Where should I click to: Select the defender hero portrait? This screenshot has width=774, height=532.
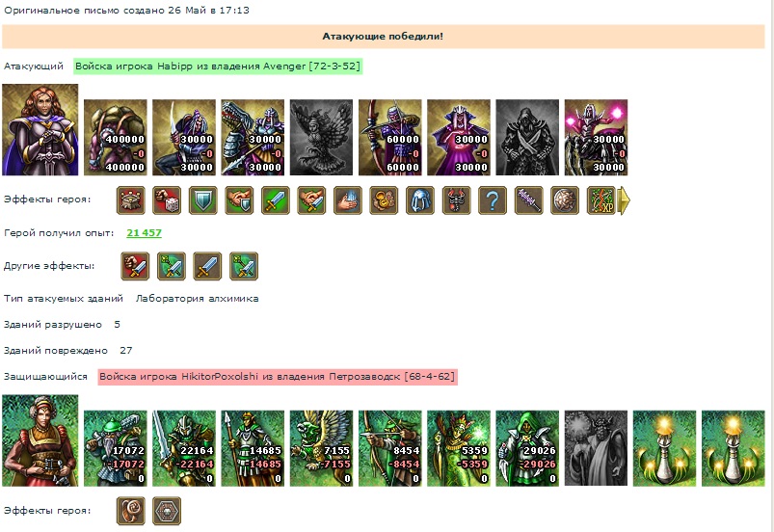click(x=40, y=440)
